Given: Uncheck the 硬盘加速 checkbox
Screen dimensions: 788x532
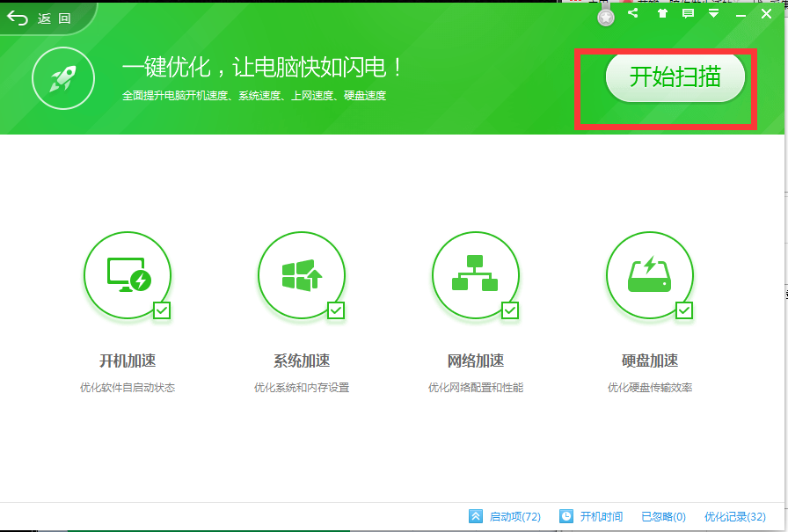Looking at the screenshot, I should pyautogui.click(x=684, y=310).
